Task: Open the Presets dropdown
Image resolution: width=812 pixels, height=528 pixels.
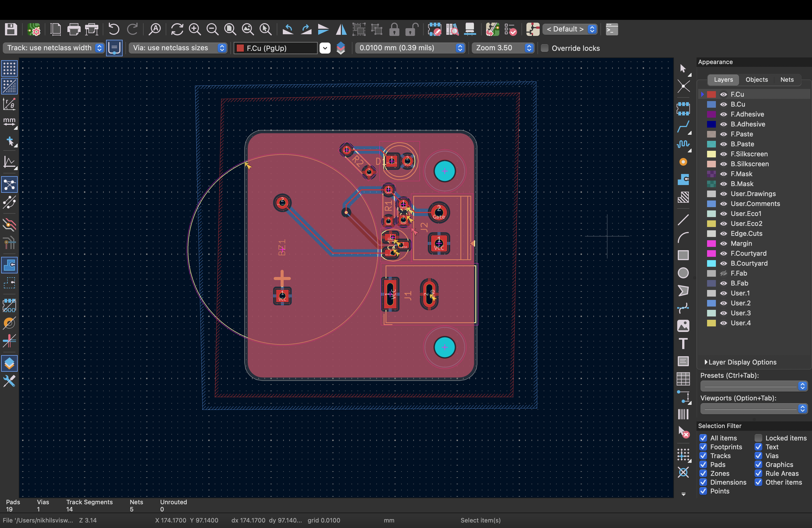Action: tap(754, 386)
